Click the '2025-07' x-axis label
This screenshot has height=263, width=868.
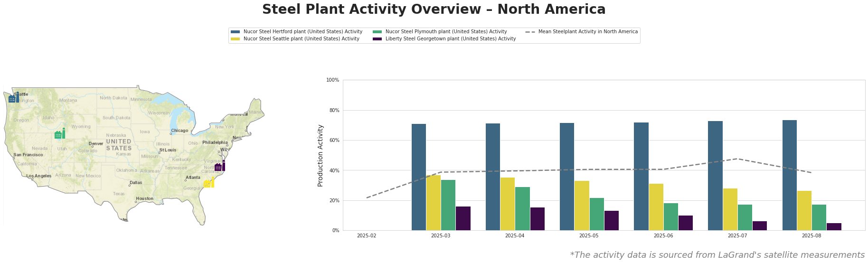coord(737,235)
